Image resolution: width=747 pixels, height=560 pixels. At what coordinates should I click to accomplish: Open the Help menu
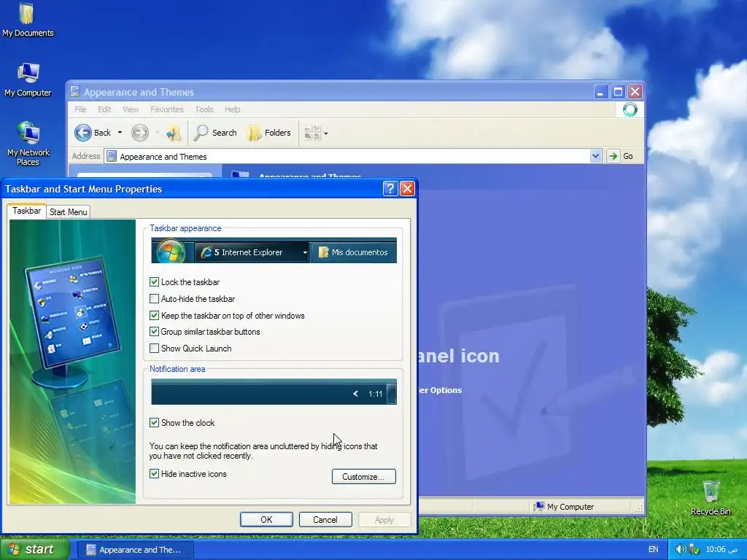[x=233, y=109]
